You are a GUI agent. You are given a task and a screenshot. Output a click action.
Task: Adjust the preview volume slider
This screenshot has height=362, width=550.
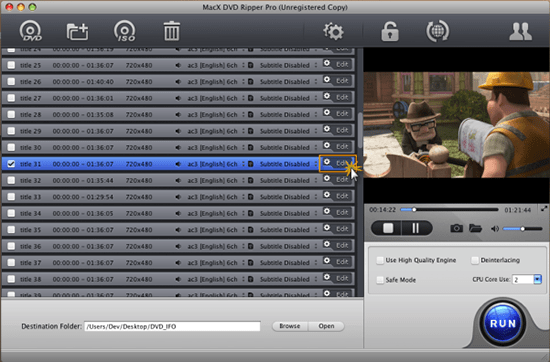pos(523,229)
